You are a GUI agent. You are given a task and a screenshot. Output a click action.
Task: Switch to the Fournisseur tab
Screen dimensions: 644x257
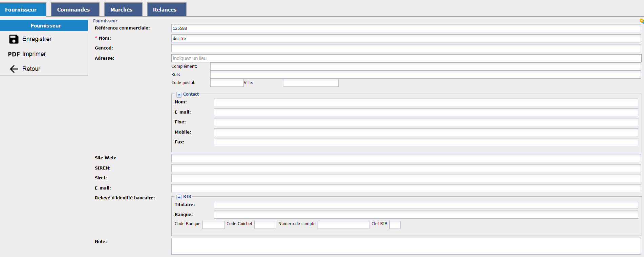pyautogui.click(x=23, y=9)
